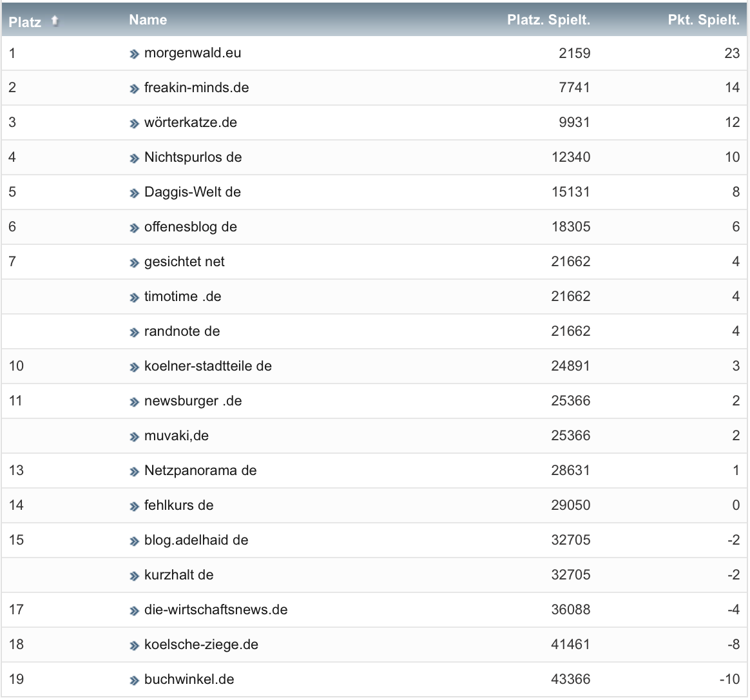This screenshot has height=700, width=750.
Task: Select the value 43366 in buchwinkel.de row
Action: (x=571, y=679)
